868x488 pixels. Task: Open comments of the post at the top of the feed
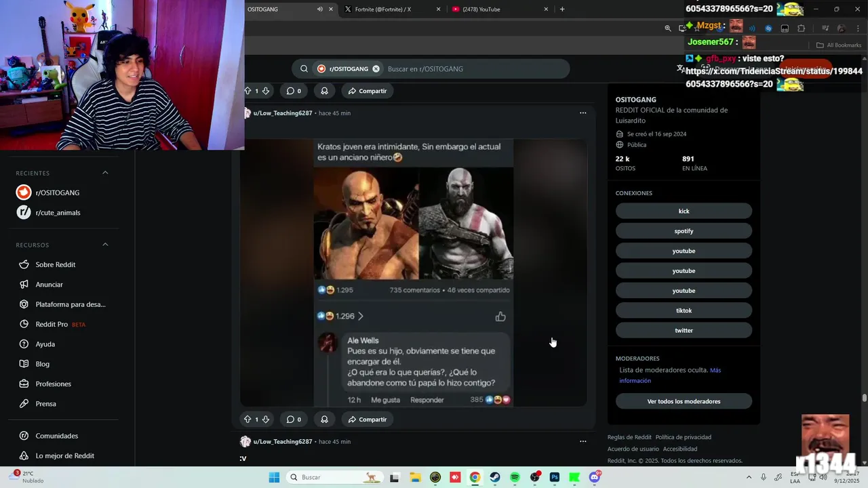coord(294,91)
